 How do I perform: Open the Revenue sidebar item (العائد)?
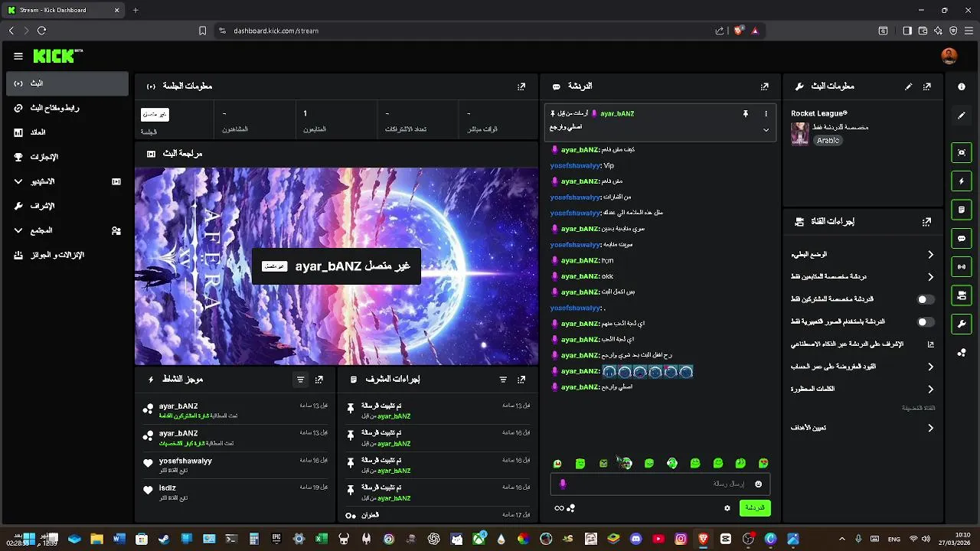tap(67, 132)
